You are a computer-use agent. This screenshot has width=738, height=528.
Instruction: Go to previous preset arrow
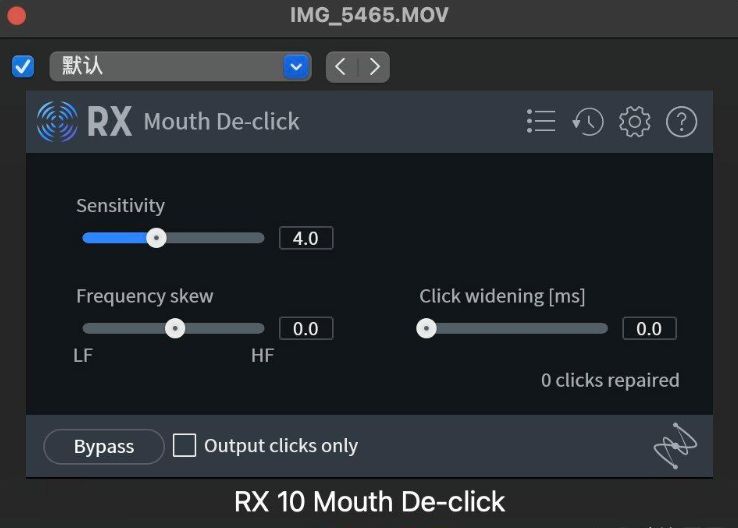(x=341, y=67)
